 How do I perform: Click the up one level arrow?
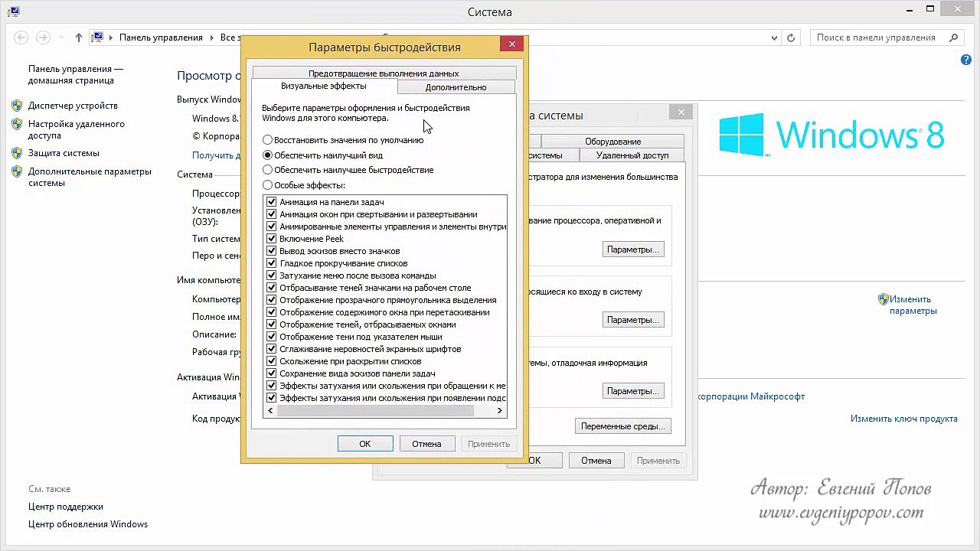click(79, 37)
